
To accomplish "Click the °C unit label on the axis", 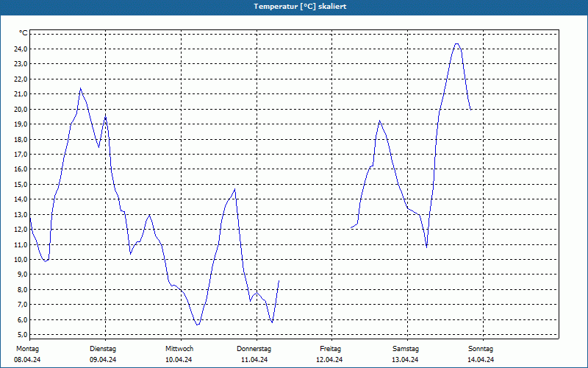I will tap(24, 33).
